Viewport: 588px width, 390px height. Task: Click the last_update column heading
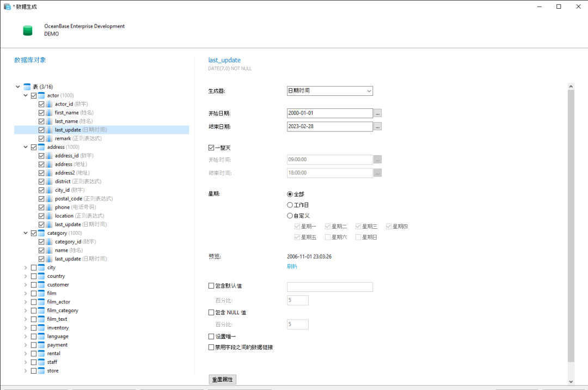click(x=224, y=60)
